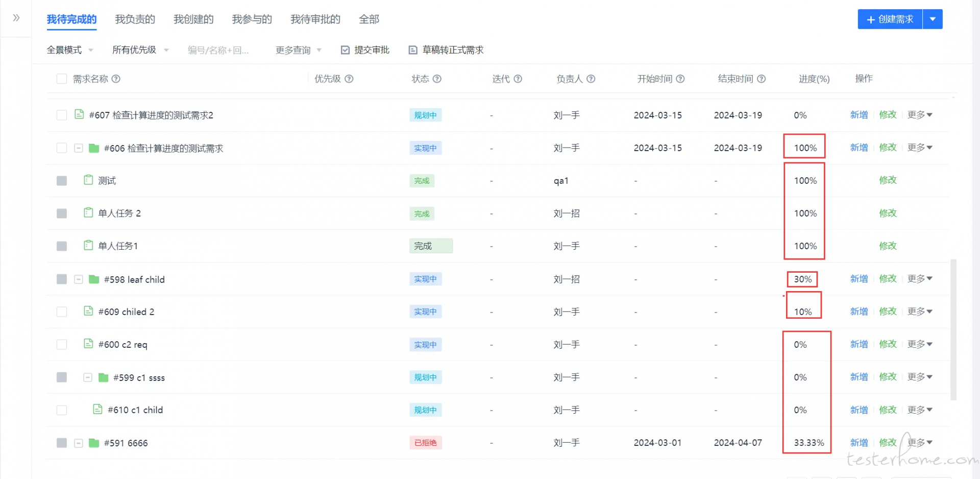This screenshot has width=980, height=479.
Task: Select checkbox for #591 6666 row
Action: tap(62, 443)
